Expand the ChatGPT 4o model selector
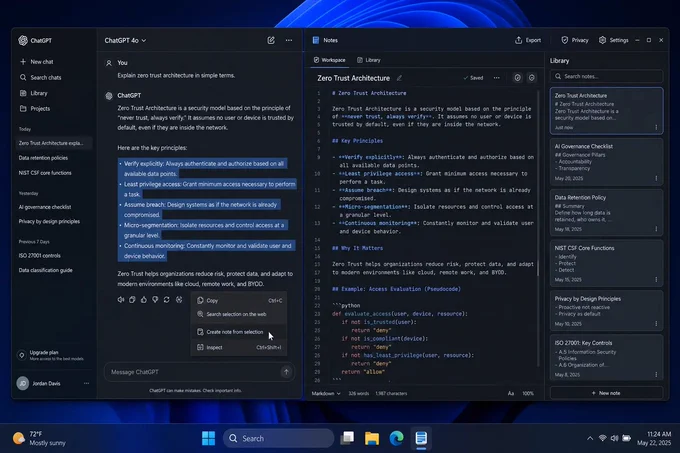Image resolution: width=680 pixels, height=453 pixels. point(125,40)
